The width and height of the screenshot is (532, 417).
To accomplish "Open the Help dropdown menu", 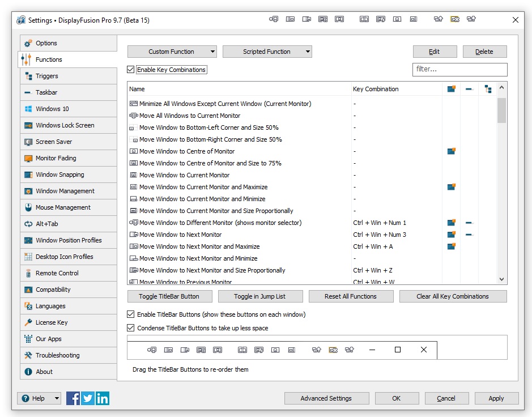I will [x=39, y=398].
